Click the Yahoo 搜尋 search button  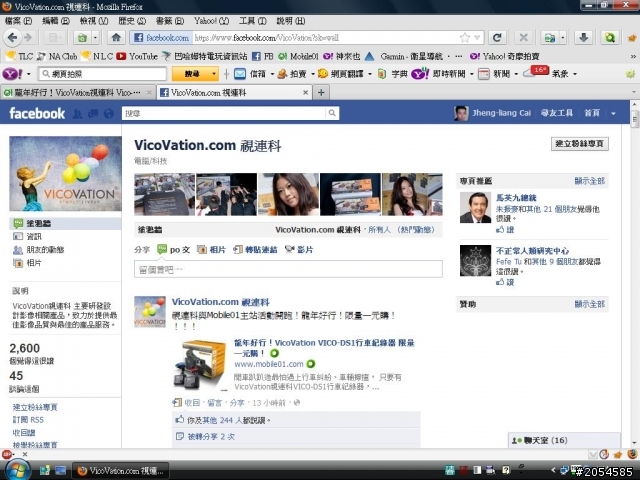tap(192, 74)
